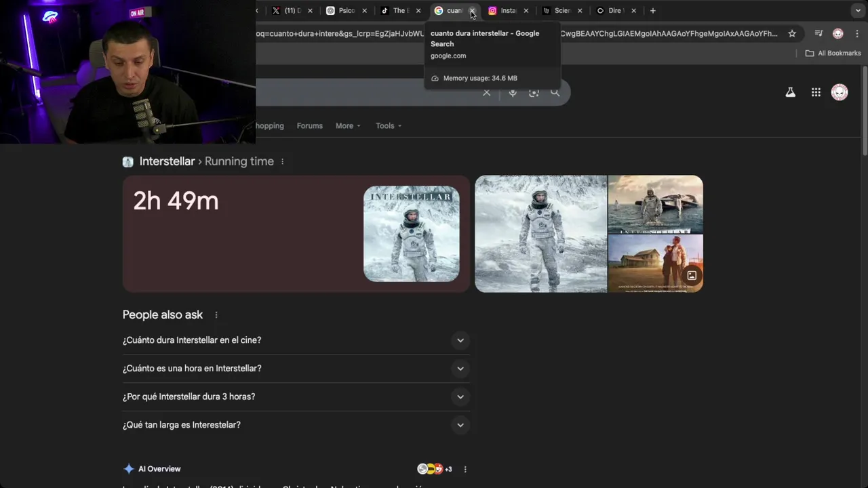Click the URL address bar

[515, 33]
